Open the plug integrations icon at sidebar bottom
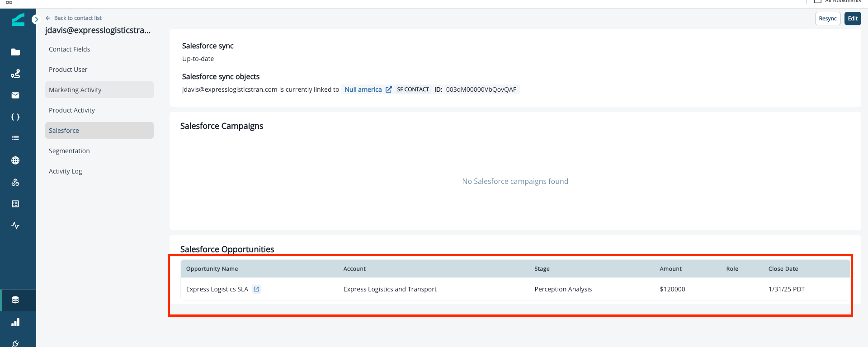The width and height of the screenshot is (868, 347). click(x=15, y=343)
